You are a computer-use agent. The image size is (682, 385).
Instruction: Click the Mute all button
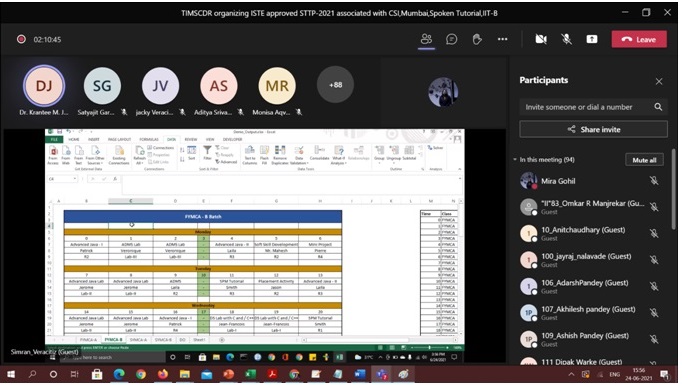click(644, 160)
